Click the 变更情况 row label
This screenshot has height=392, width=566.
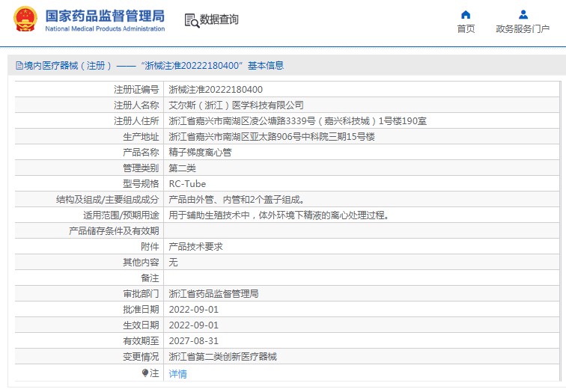(x=141, y=357)
